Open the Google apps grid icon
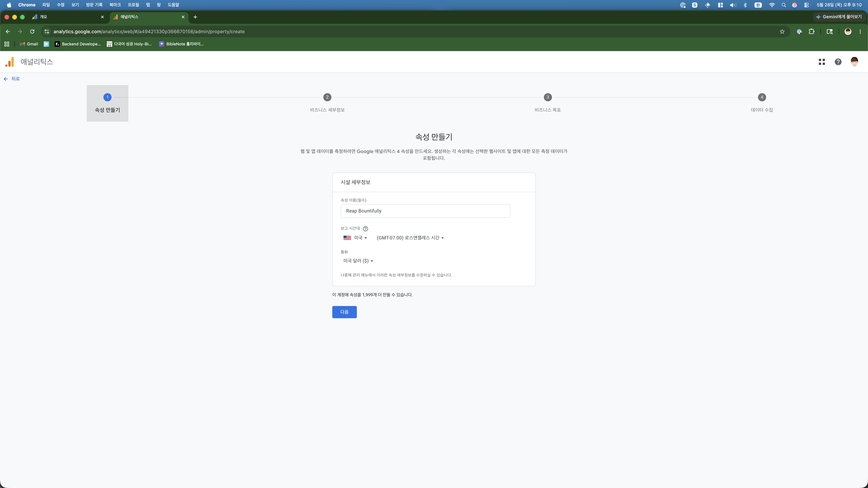 coord(822,62)
